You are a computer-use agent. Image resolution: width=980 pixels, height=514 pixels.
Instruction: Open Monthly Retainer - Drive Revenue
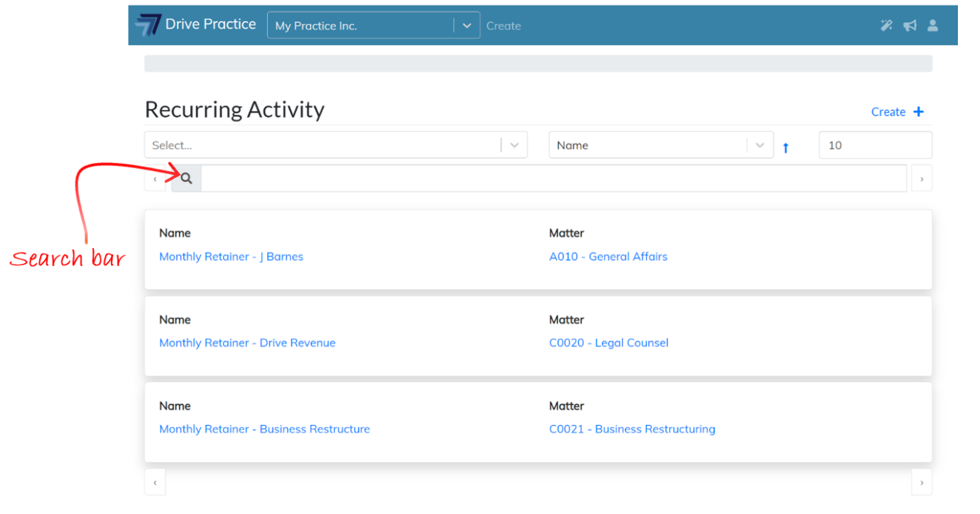tap(247, 343)
